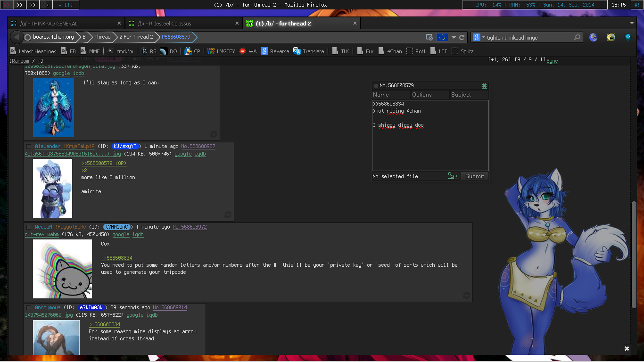Click the KJ/sxyYT poster ID badge
This screenshot has height=362, width=644.
pyautogui.click(x=125, y=147)
